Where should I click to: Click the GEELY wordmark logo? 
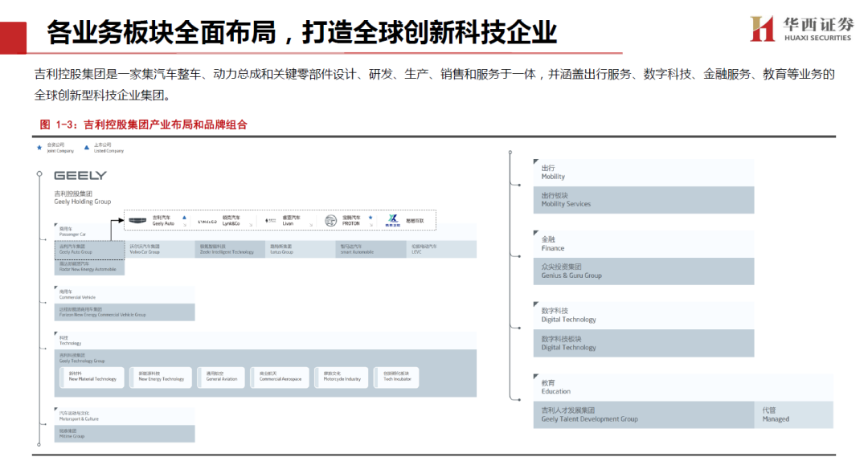(80, 175)
